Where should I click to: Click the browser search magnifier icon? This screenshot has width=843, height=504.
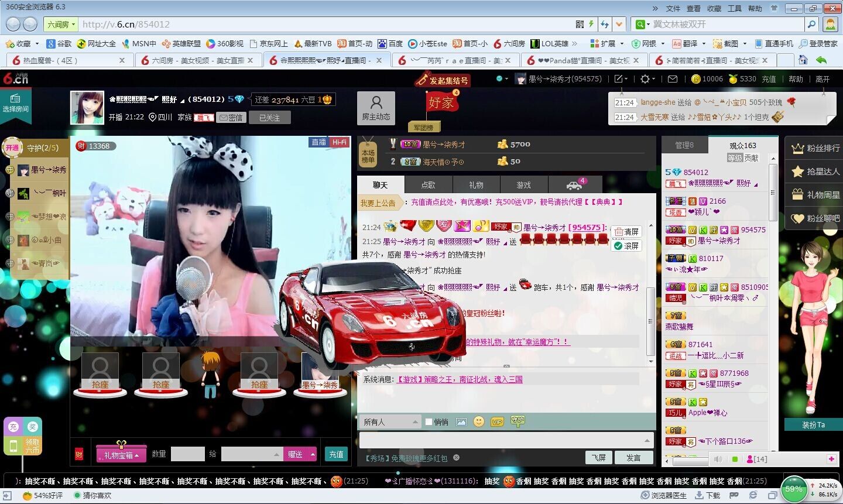[x=811, y=24]
